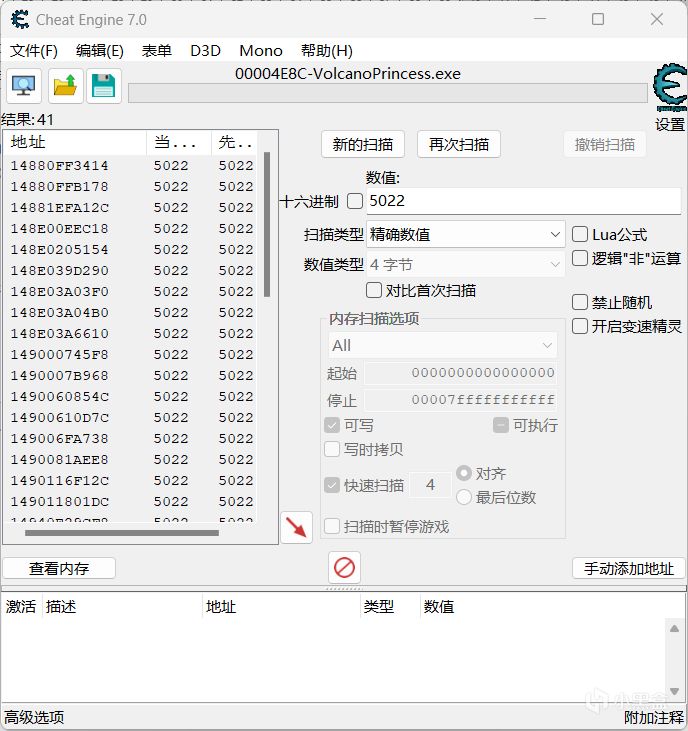Click the 新的扫描 button

click(363, 144)
